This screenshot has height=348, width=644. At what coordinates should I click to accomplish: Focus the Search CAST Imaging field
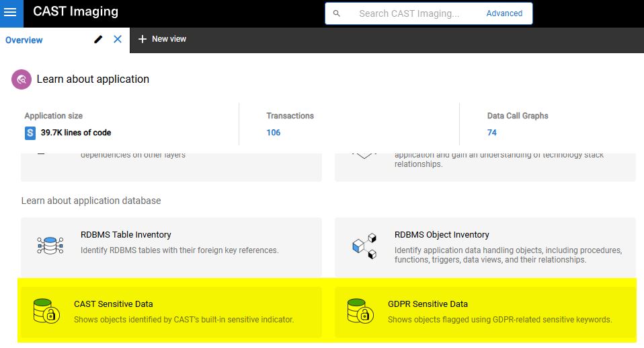(x=409, y=13)
